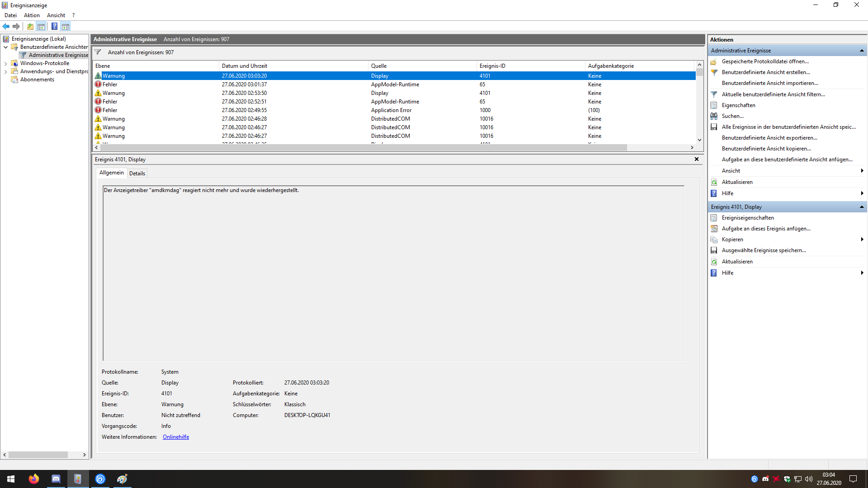
Task: Expand the Windows-Protokolle tree node
Action: pyautogui.click(x=5, y=64)
